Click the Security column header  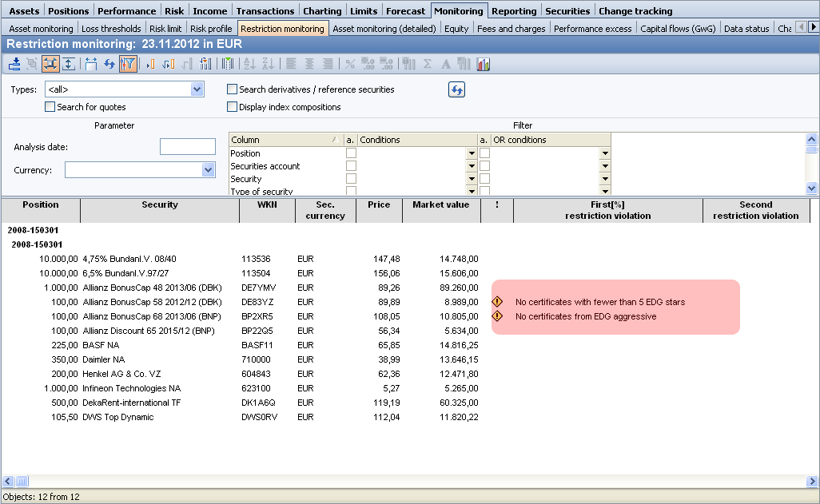point(160,205)
